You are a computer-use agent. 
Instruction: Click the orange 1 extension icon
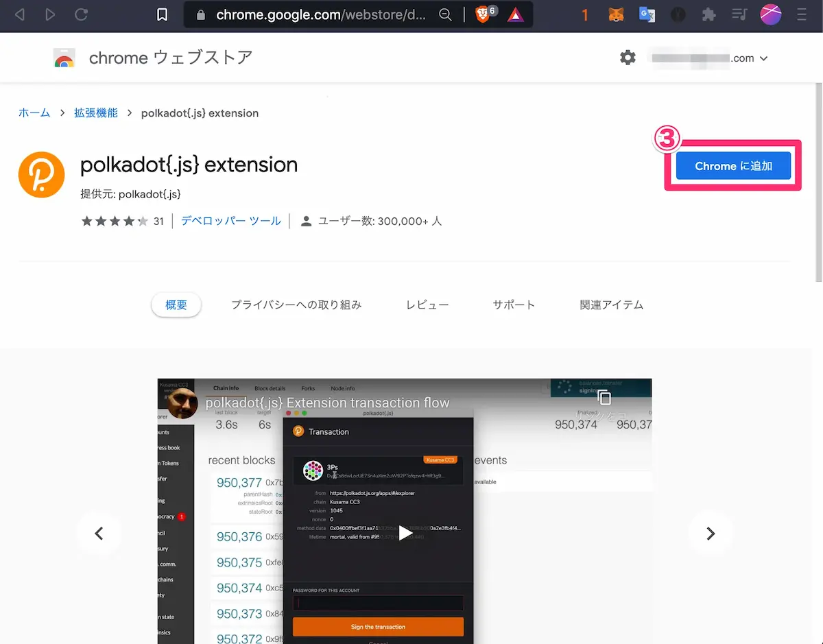[x=585, y=15]
